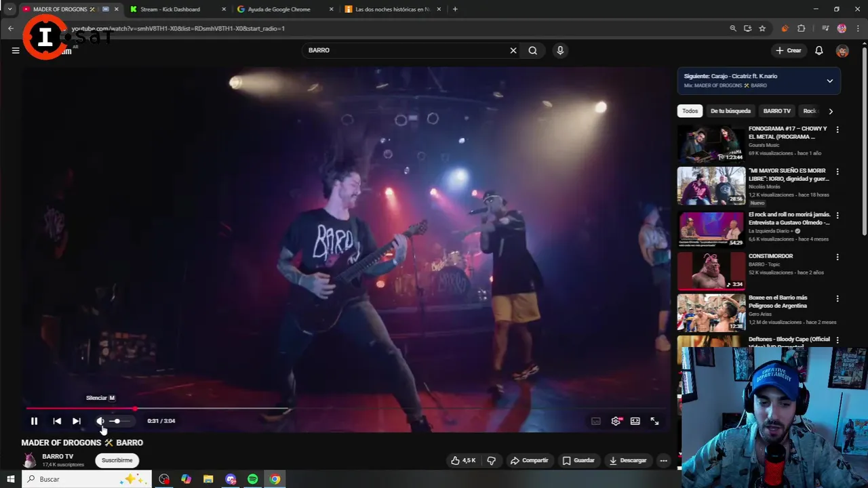This screenshot has width=868, height=488.
Task: Open the Windows Start menu
Action: pos(11,479)
